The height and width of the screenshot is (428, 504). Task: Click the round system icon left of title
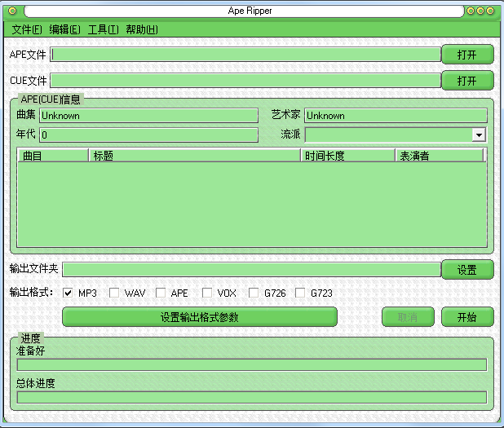[12, 11]
